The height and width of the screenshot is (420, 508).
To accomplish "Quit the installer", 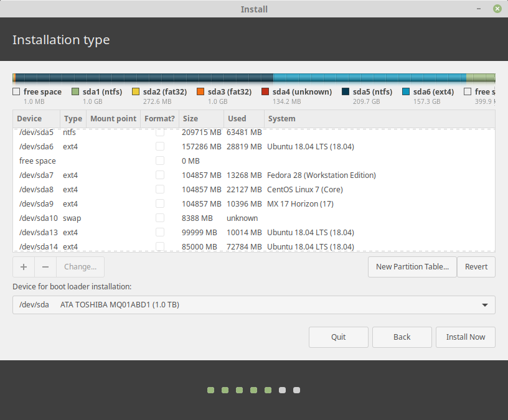I will point(338,337).
